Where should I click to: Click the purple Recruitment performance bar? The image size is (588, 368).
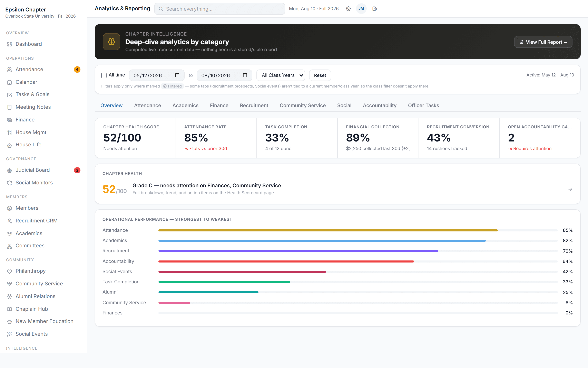coord(298,251)
